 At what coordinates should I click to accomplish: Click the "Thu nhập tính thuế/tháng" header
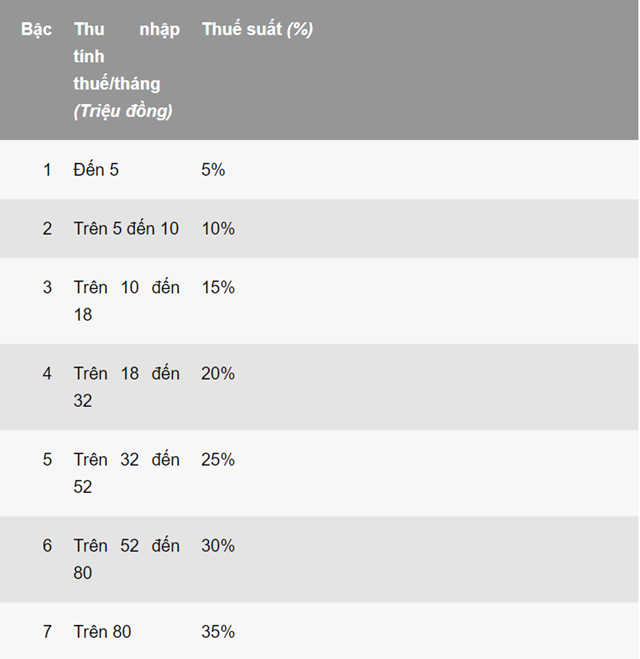(126, 70)
